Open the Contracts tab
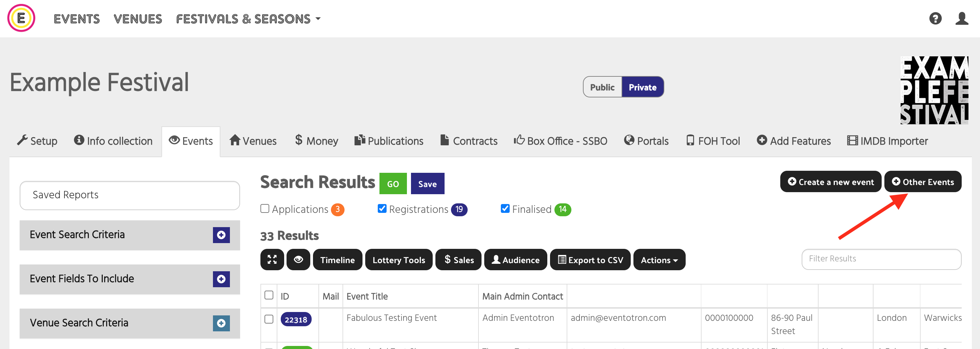The height and width of the screenshot is (349, 980). click(x=469, y=141)
